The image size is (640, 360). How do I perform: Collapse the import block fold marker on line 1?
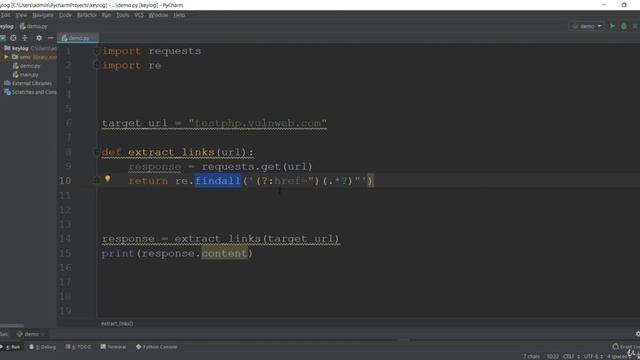click(x=97, y=51)
